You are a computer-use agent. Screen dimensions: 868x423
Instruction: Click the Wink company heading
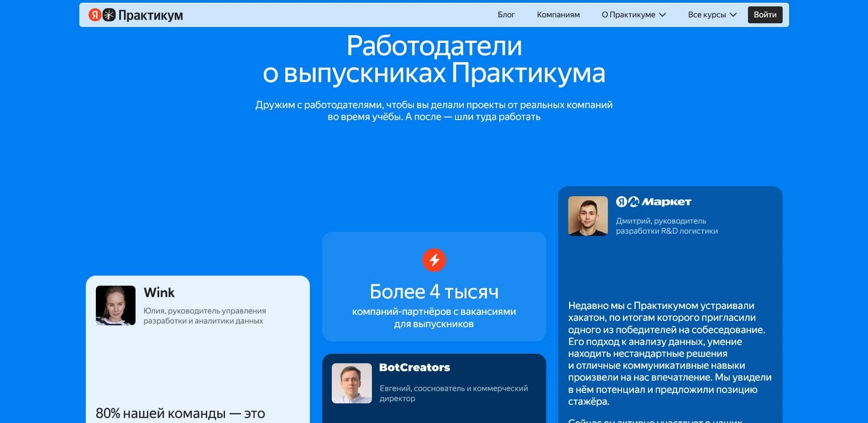[x=159, y=292]
